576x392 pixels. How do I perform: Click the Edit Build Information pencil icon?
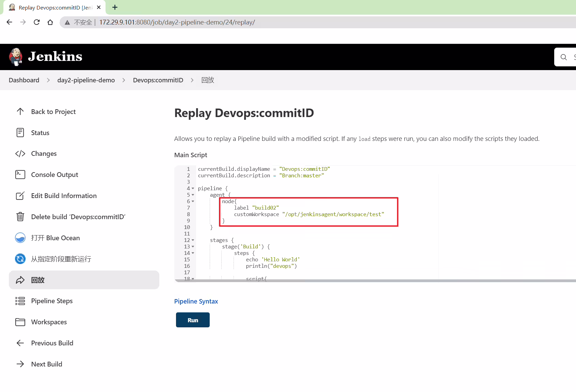point(20,196)
